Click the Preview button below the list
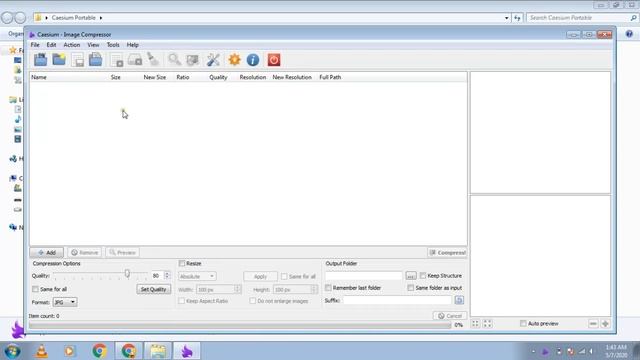Screen dimensions: 640x360 tap(122, 253)
